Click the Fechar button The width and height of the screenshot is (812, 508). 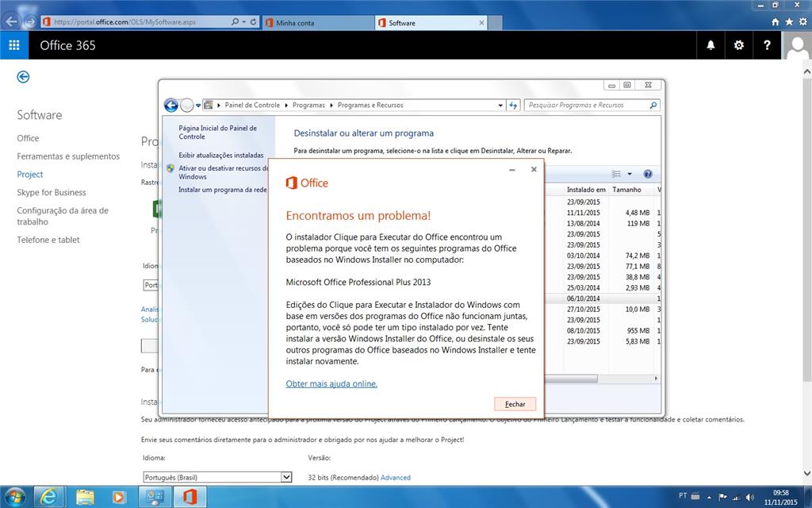515,404
